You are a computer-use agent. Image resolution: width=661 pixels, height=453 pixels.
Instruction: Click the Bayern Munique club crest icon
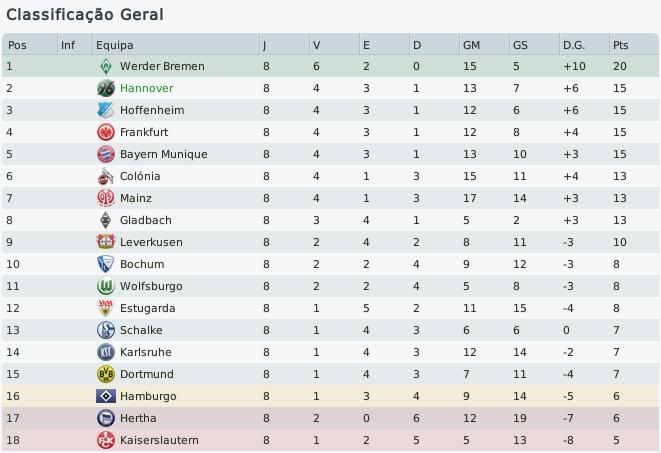click(105, 154)
